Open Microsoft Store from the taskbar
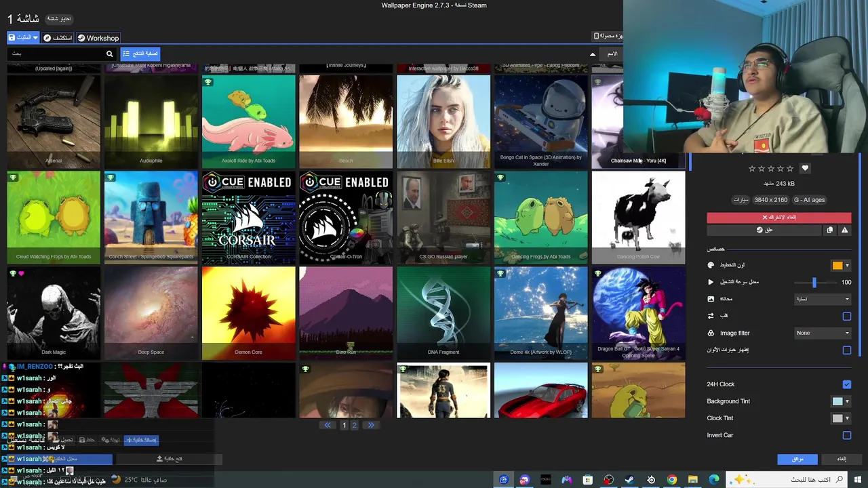Image resolution: width=868 pixels, height=488 pixels. [587, 480]
